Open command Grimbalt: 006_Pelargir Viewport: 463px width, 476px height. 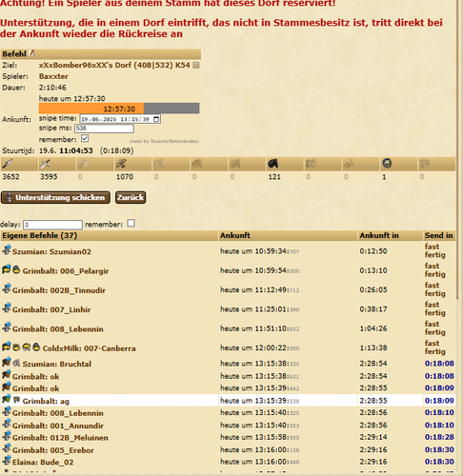(x=66, y=271)
